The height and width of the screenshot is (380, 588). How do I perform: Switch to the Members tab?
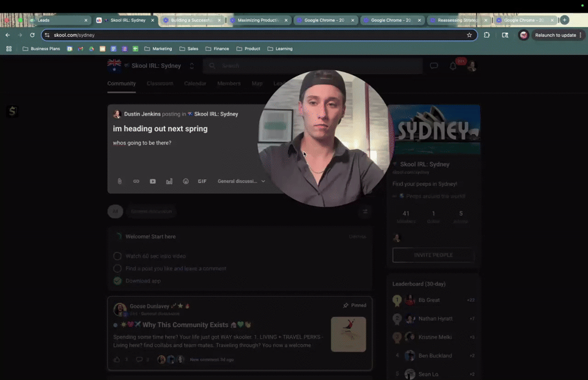click(229, 84)
